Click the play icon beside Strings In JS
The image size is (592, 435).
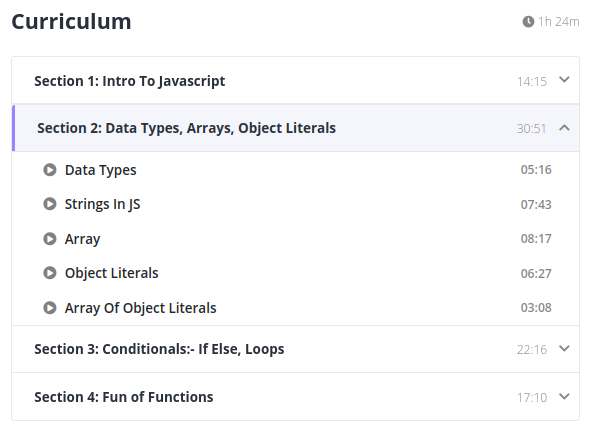coord(49,204)
